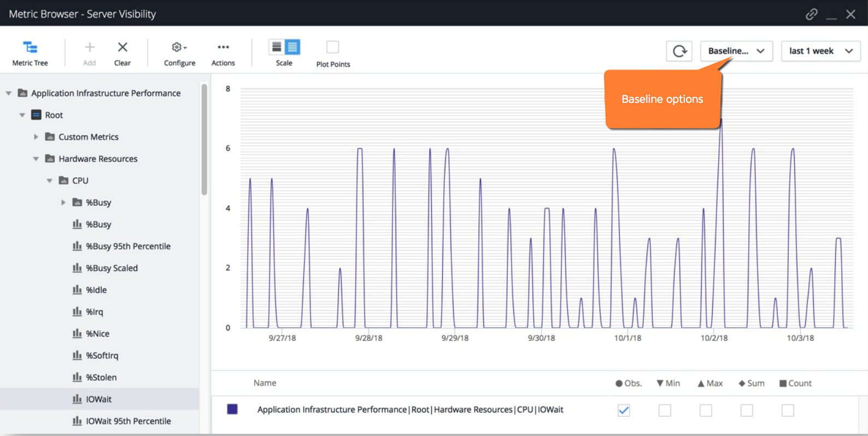Click the CPU folder icon
The image size is (868, 436).
(x=64, y=181)
